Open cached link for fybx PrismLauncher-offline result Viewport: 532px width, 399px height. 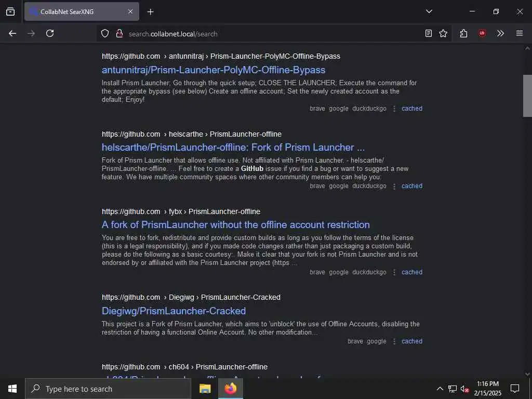click(x=412, y=272)
